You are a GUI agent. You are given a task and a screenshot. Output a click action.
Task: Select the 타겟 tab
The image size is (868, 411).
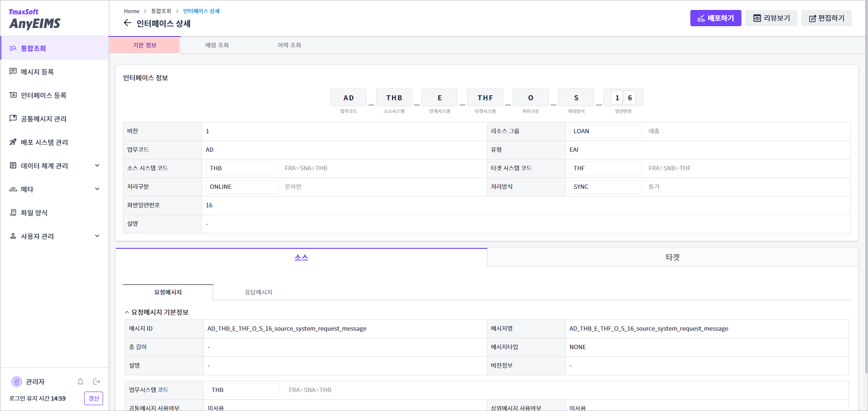point(673,257)
